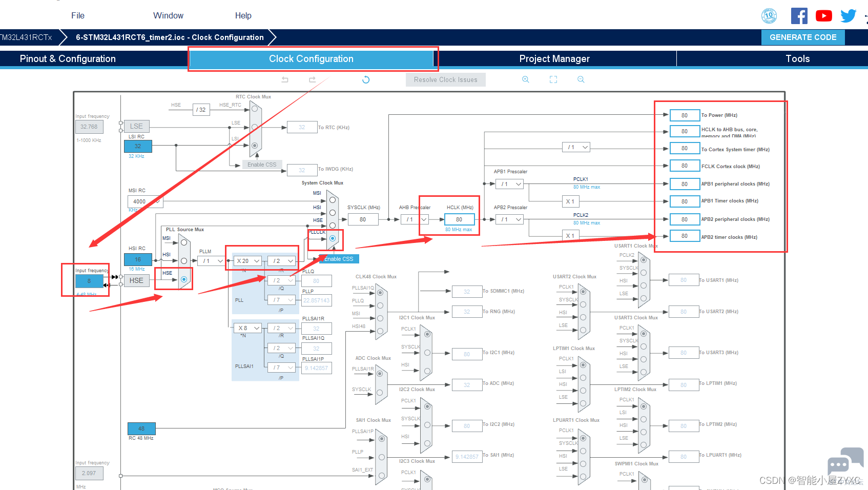The image size is (868, 490).
Task: Fit the clock diagram to the screen
Action: tap(553, 79)
